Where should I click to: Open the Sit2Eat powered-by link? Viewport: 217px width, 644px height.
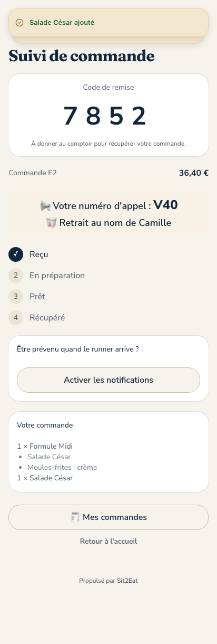click(127, 581)
